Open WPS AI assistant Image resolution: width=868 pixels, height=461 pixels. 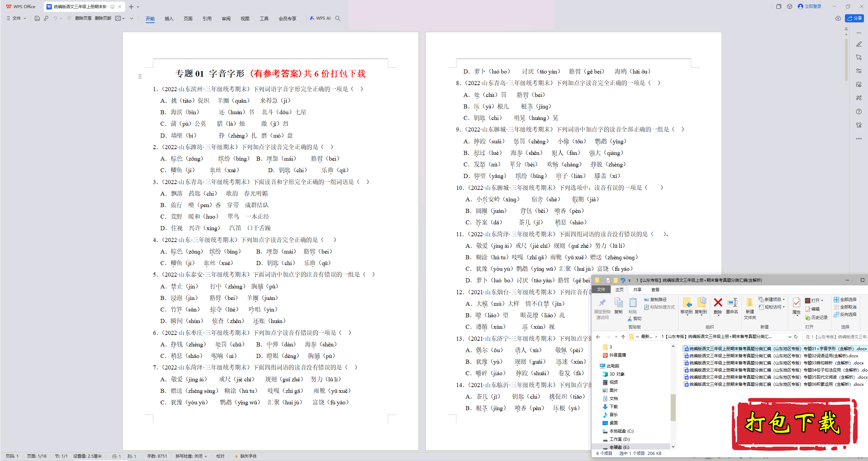[x=320, y=18]
